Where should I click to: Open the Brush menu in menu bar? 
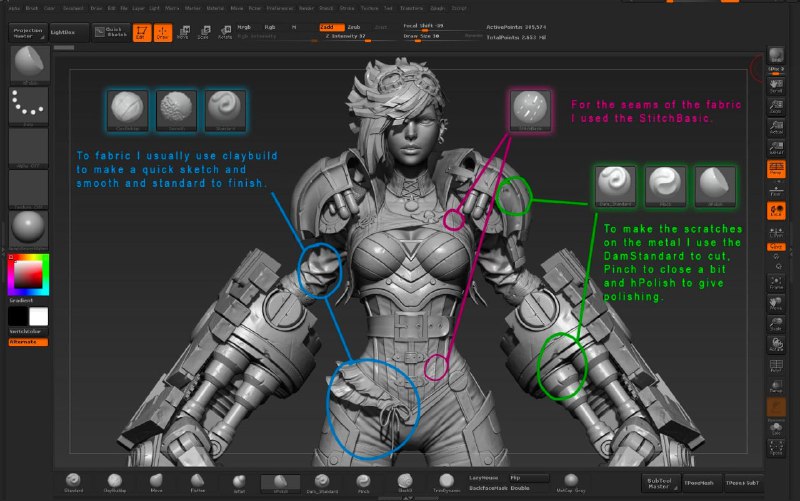coord(32,8)
